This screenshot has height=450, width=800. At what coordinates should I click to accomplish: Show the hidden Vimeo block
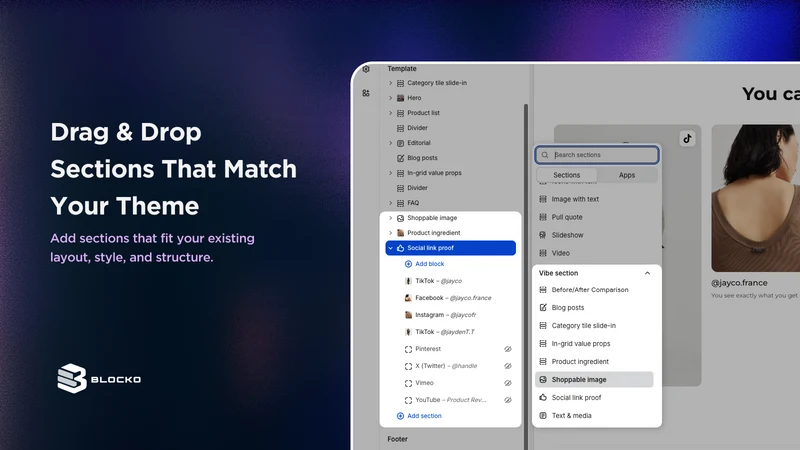click(x=508, y=383)
